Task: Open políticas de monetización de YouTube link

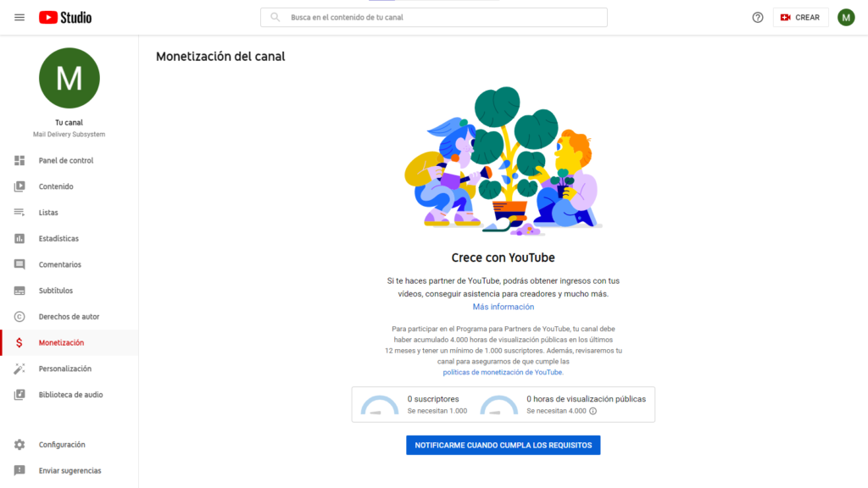Action: tap(503, 372)
